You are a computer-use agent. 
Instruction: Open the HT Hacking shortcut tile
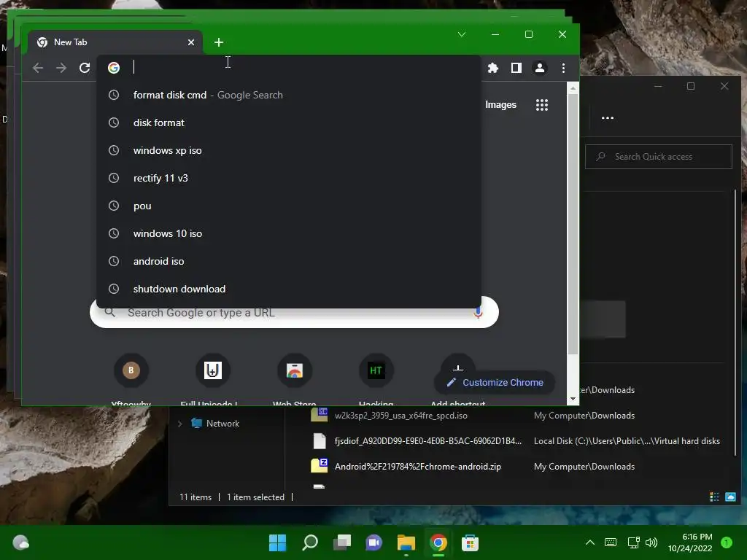point(376,370)
